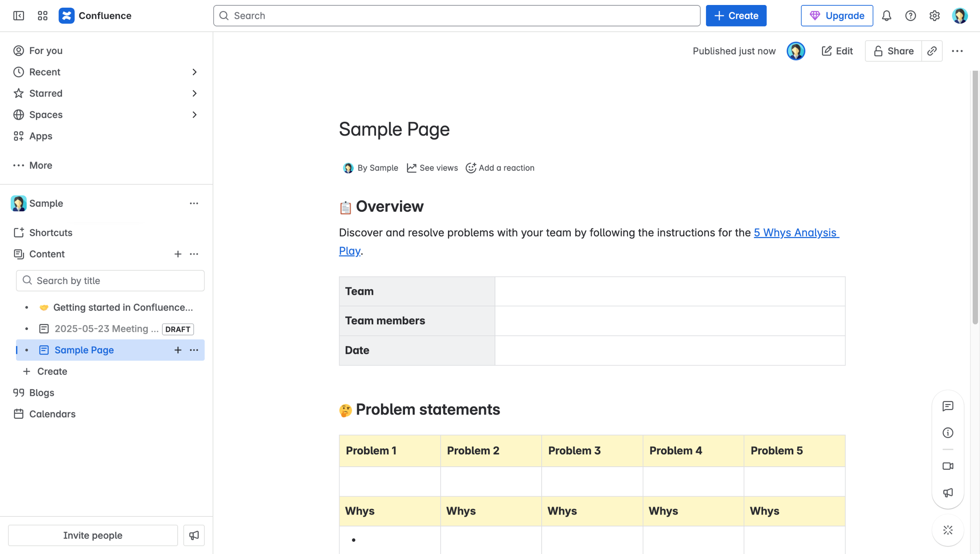Screen dimensions: 980x554
Task: Click the copy link icon next to Share
Action: (x=932, y=51)
